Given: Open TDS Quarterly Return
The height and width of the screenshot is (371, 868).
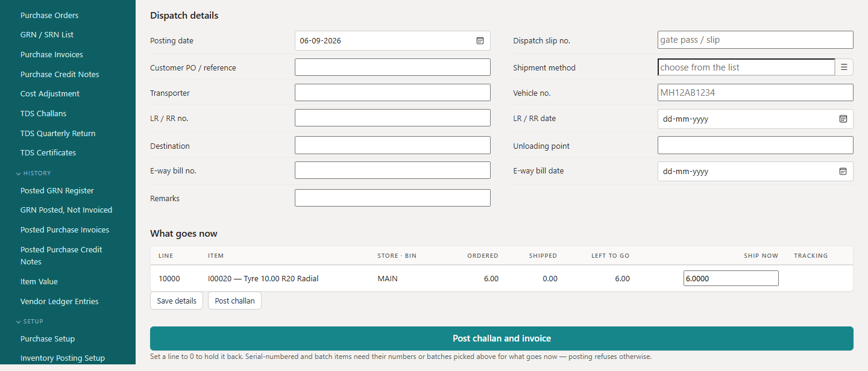Looking at the screenshot, I should click(x=58, y=134).
